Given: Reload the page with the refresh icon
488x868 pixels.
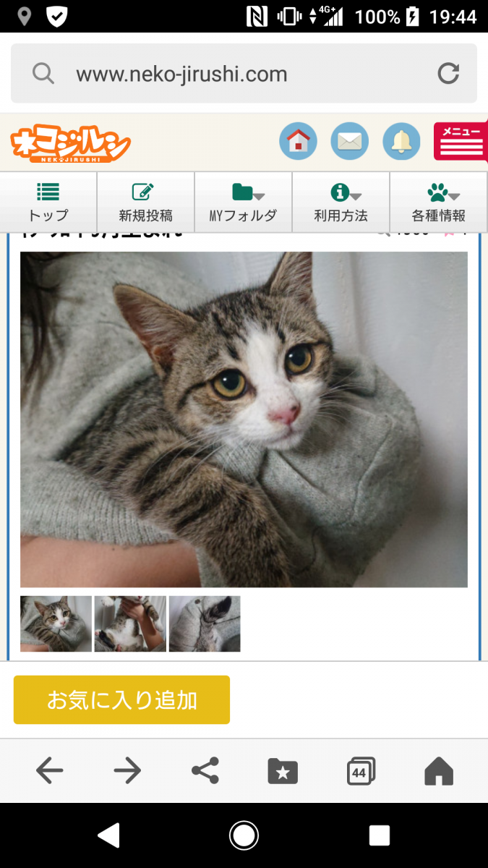Looking at the screenshot, I should pyautogui.click(x=448, y=74).
